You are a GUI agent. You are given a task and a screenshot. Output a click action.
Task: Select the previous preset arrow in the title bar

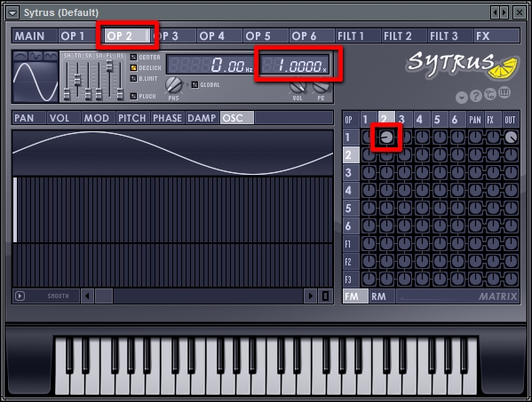(495, 13)
